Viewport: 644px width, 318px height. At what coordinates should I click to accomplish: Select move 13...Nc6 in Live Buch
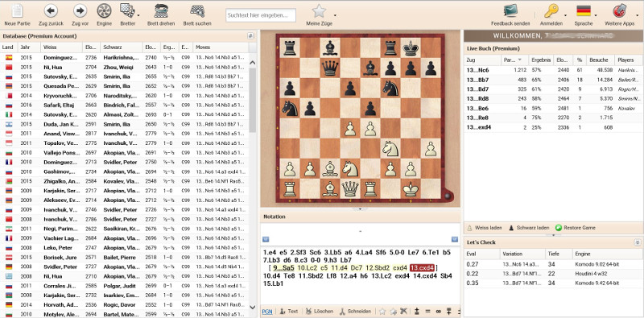coord(553,70)
